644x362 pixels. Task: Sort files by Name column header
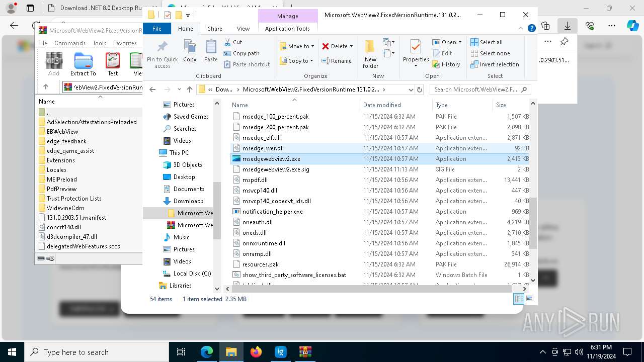(294, 105)
